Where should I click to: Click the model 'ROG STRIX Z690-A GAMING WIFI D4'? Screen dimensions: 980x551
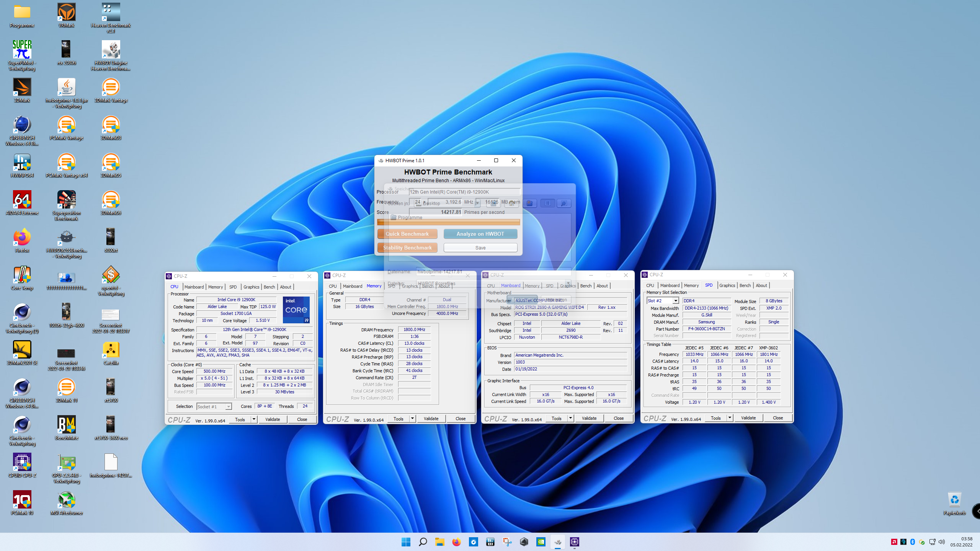tap(549, 307)
